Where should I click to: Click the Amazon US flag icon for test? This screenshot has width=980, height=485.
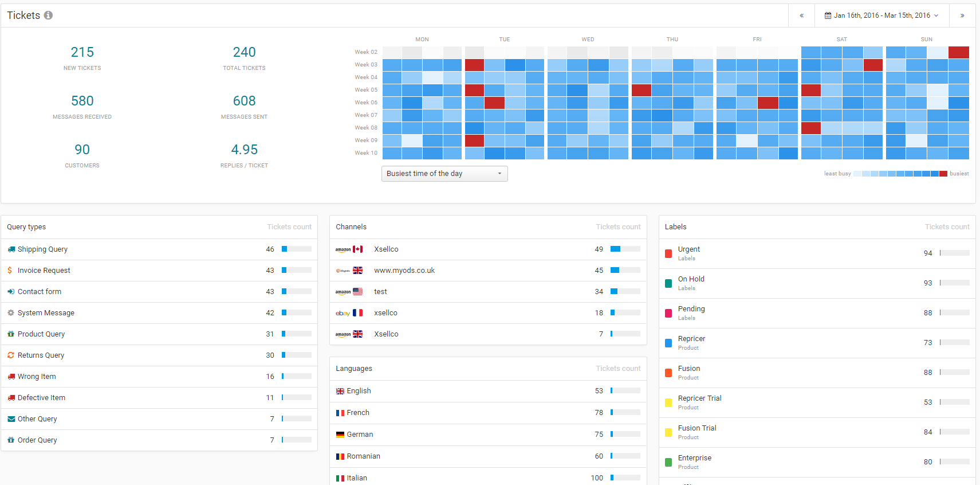[x=357, y=292]
